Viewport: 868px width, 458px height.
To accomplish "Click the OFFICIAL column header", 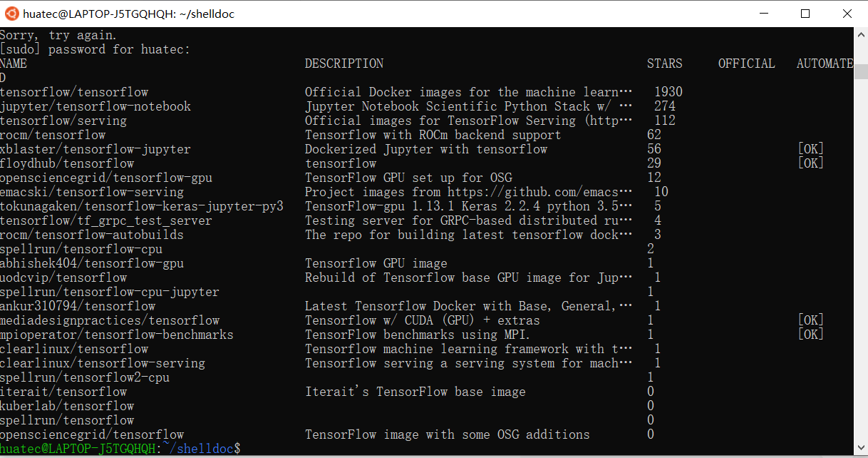I will [746, 63].
